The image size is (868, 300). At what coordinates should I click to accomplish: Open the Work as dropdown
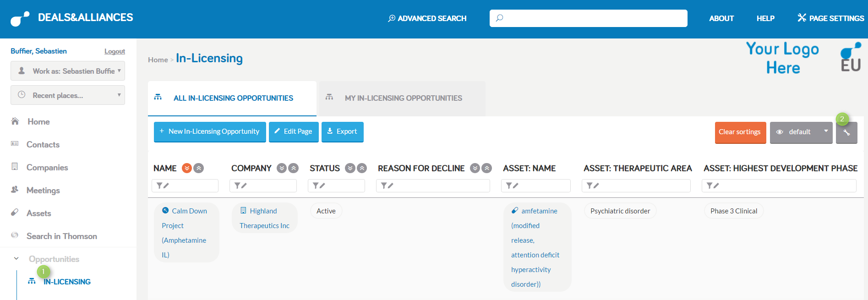(x=68, y=71)
